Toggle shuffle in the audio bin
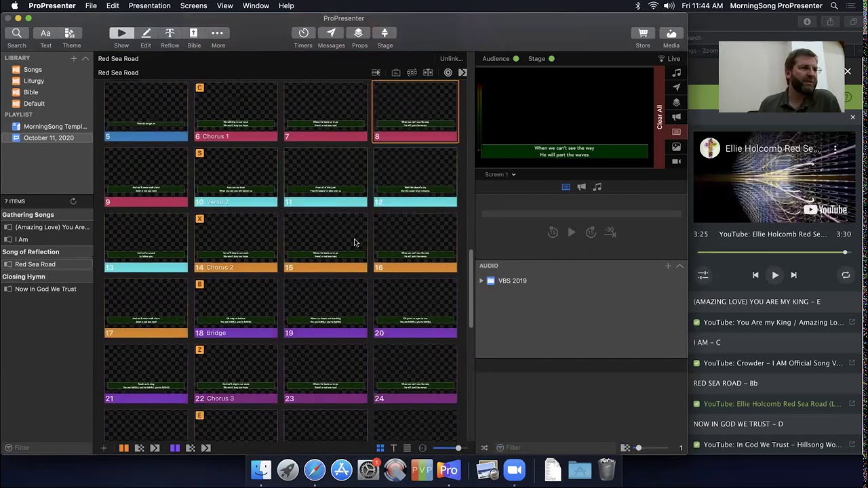 click(x=484, y=448)
